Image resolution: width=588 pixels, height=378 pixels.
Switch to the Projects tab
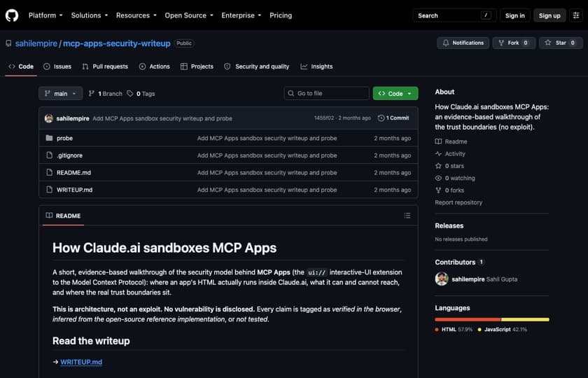tap(197, 66)
